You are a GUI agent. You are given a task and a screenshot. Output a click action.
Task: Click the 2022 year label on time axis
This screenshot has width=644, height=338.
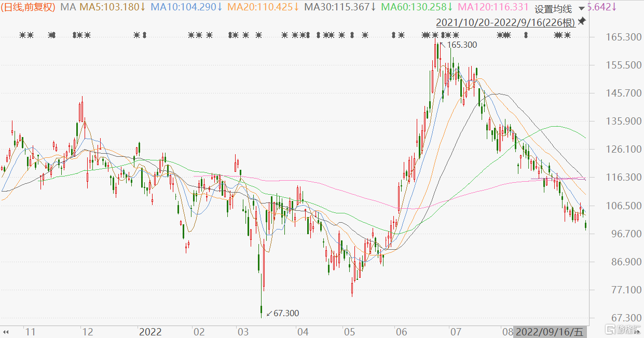[x=150, y=331]
